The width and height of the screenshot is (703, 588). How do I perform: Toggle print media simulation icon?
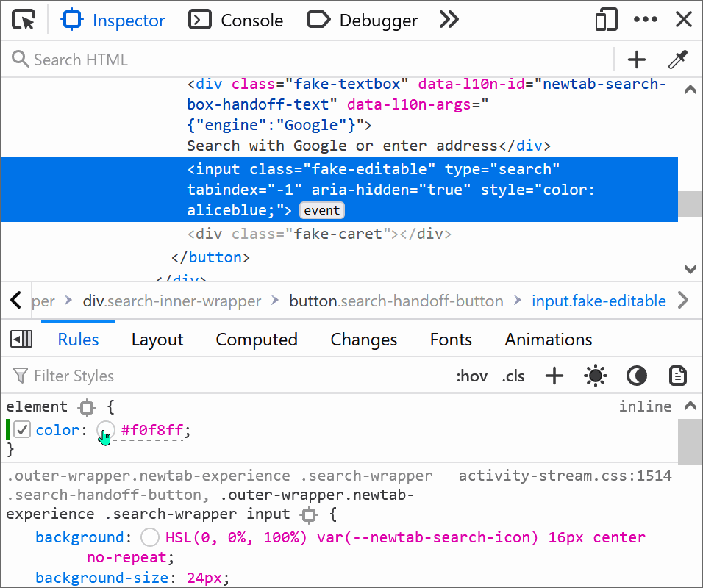[677, 376]
